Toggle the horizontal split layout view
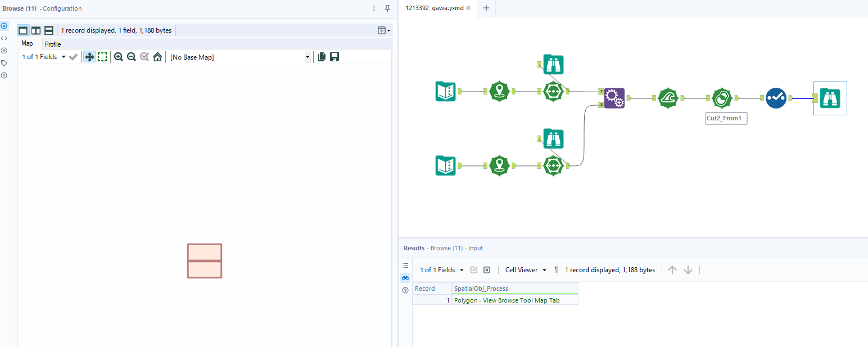The height and width of the screenshot is (347, 868). pyautogui.click(x=49, y=30)
